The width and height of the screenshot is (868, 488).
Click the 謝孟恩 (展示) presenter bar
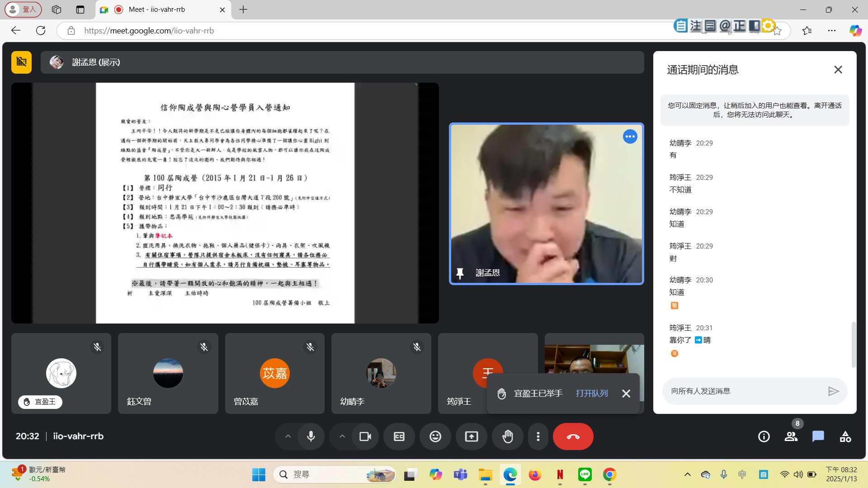(x=342, y=62)
